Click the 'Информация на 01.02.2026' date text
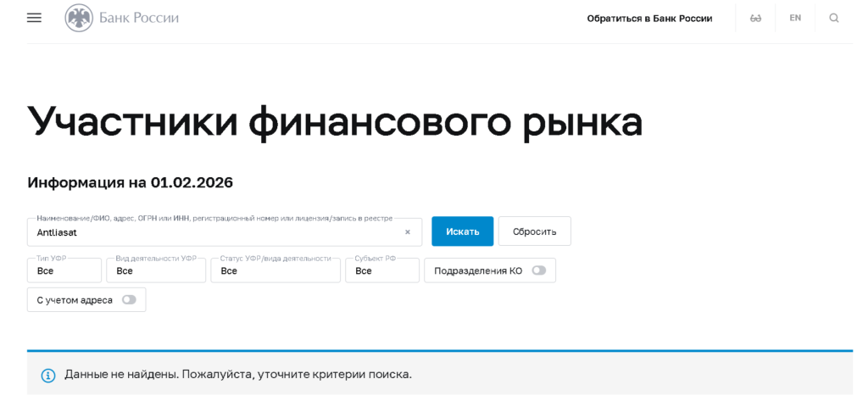 130,182
